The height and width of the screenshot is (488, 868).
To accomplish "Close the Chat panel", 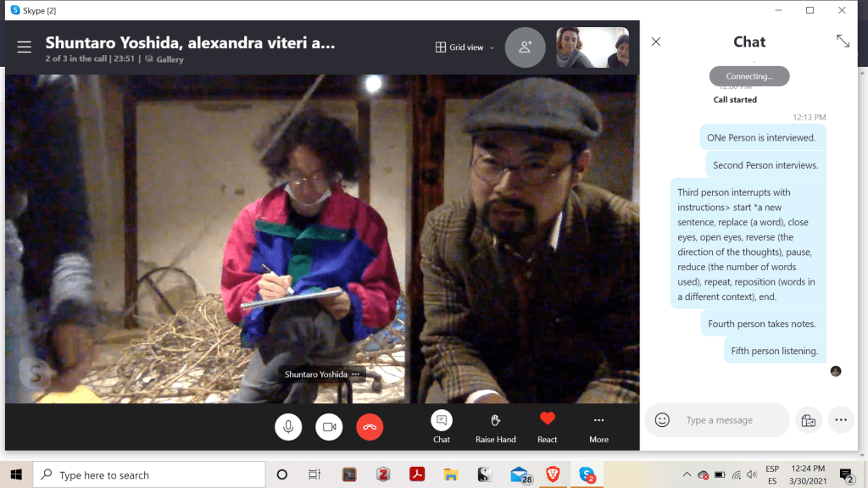I will pyautogui.click(x=655, y=42).
